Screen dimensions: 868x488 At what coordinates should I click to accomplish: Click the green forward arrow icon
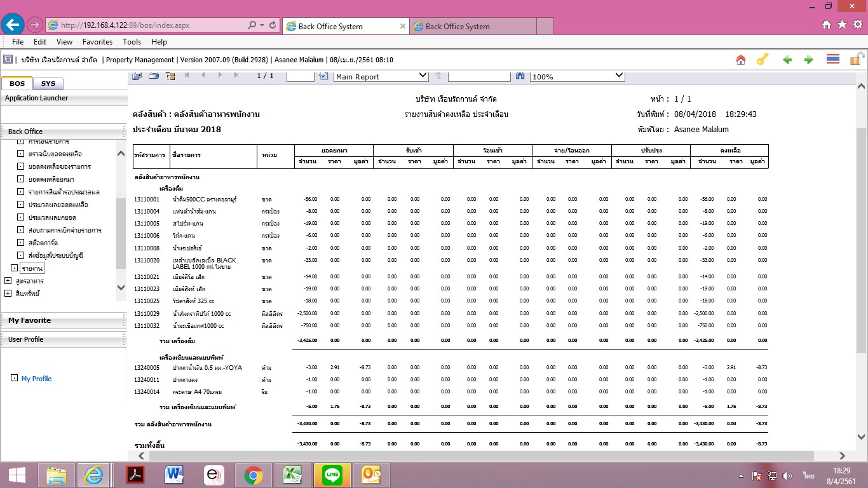[x=809, y=60]
